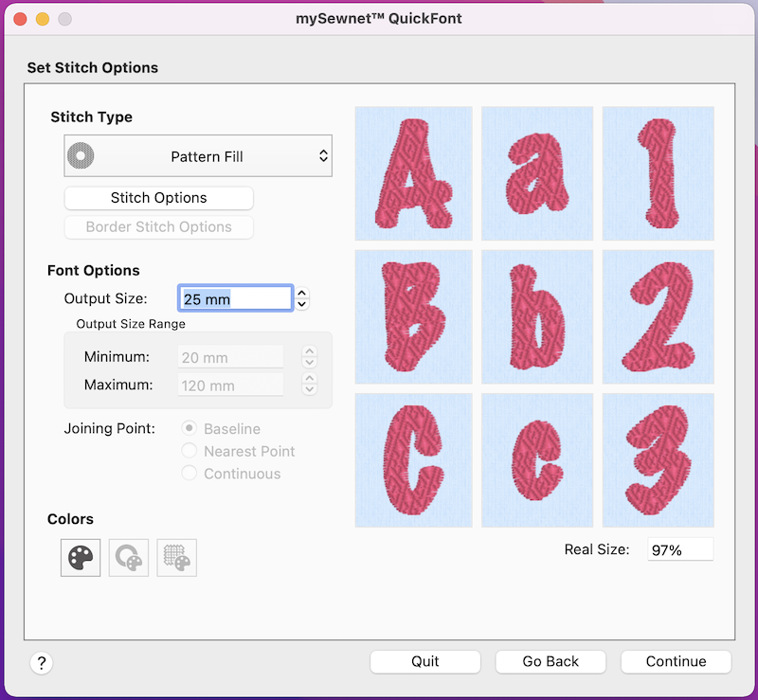This screenshot has height=700, width=758.
Task: Click the Minimum size stepper
Action: (310, 357)
